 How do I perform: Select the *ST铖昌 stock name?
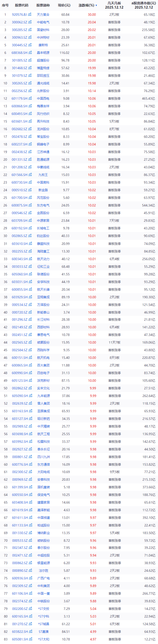pyautogui.click(x=43, y=624)
